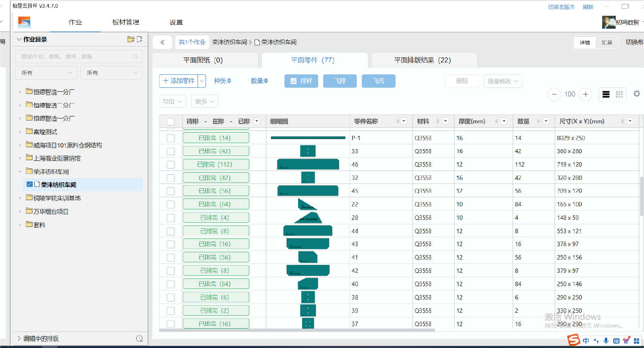Viewport: 644px width, 348px height.
Task: Click the double-chevron collapse sidebar button
Action: click(162, 42)
